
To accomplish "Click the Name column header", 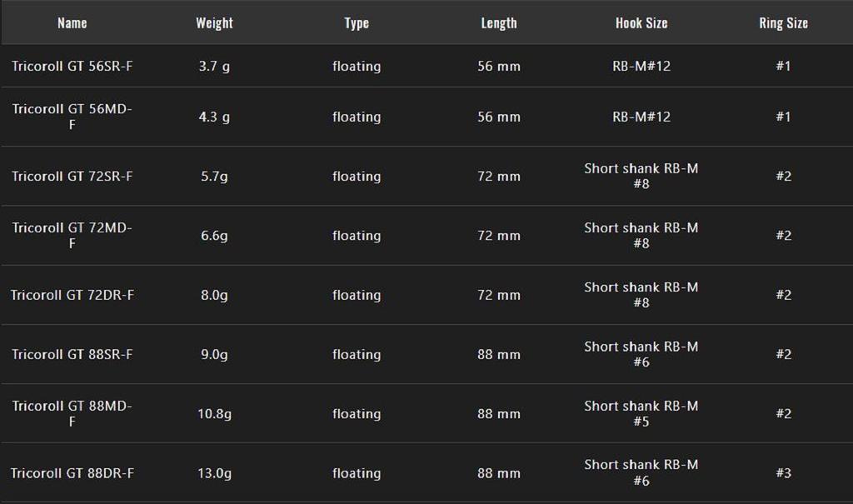I will 72,23.
